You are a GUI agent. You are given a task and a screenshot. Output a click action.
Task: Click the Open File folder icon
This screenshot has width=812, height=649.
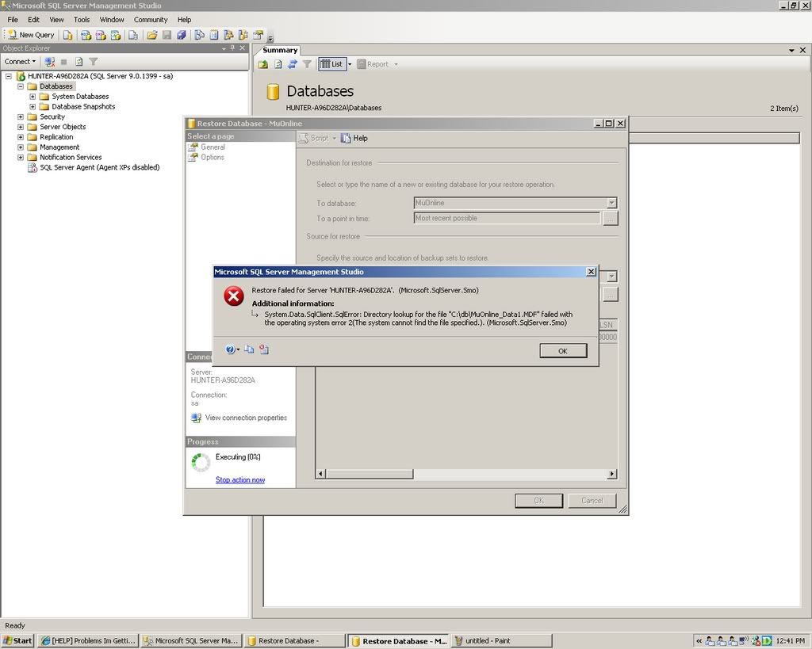tap(151, 35)
